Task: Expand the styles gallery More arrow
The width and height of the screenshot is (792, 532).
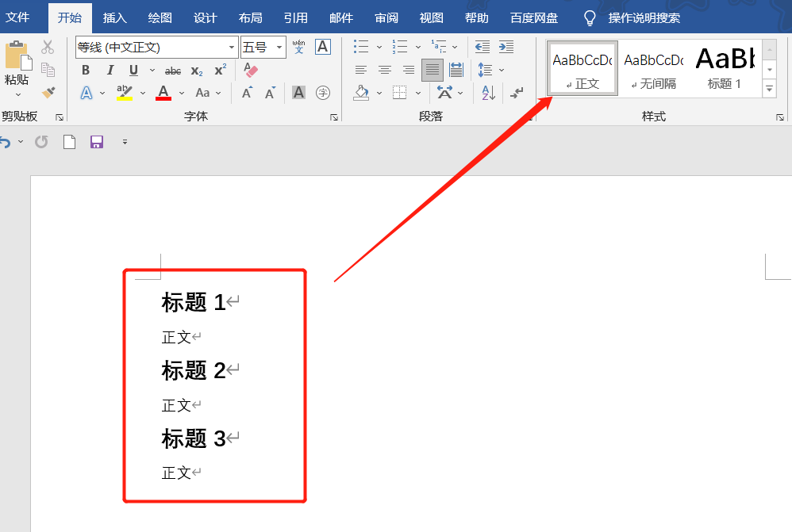Action: tap(769, 89)
